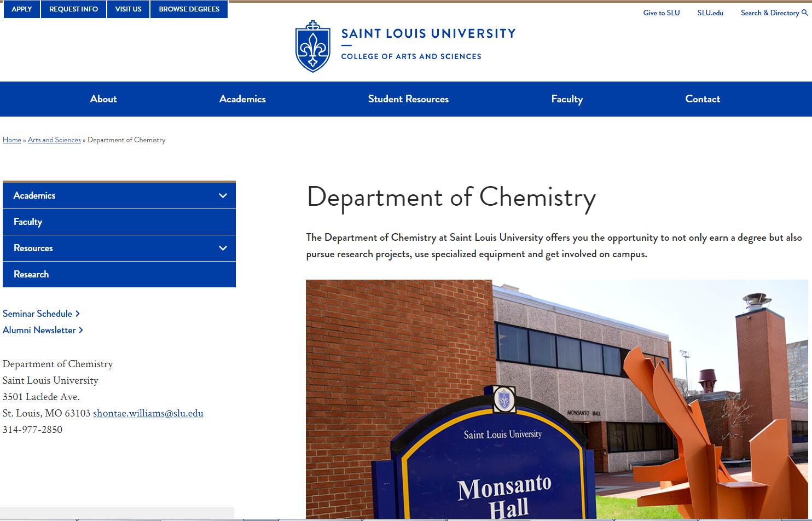The height and width of the screenshot is (521, 812).
Task: Click Department of Chemistry breadcrumb text
Action: click(x=126, y=140)
